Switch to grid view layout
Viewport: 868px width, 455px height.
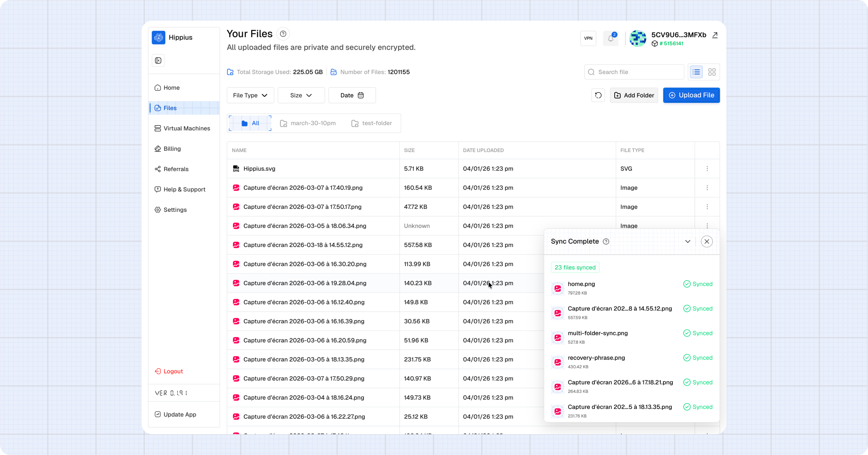tap(712, 72)
